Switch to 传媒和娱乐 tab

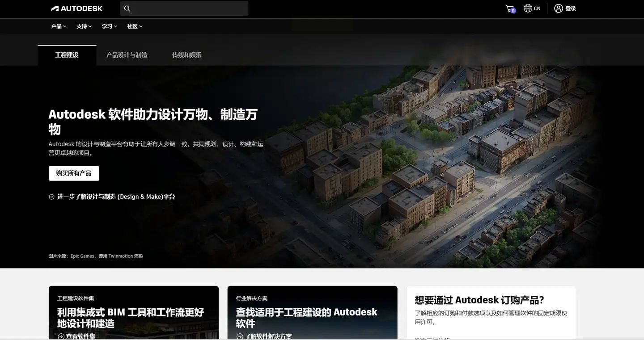click(187, 55)
